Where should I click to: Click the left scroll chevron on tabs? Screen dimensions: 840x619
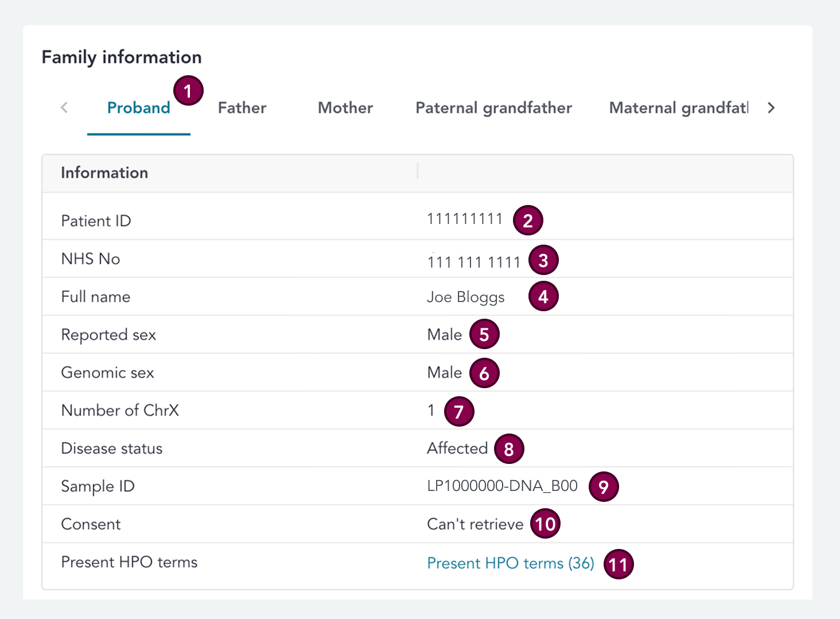pyautogui.click(x=64, y=107)
